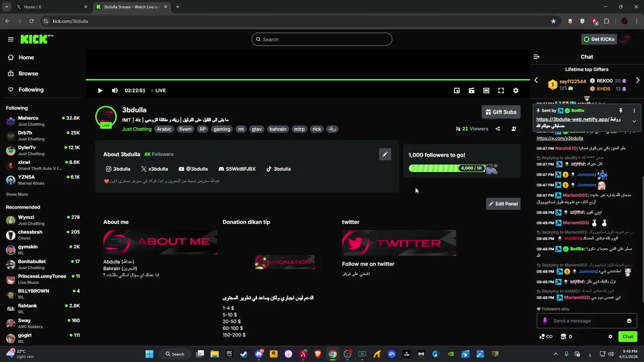
Task: Select the fivem tag
Action: pos(185,129)
